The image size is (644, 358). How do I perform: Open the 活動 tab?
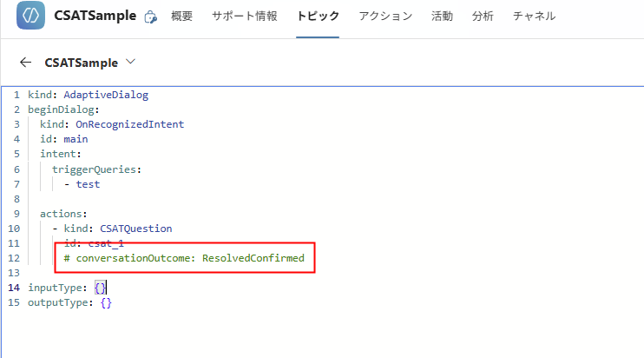[442, 16]
